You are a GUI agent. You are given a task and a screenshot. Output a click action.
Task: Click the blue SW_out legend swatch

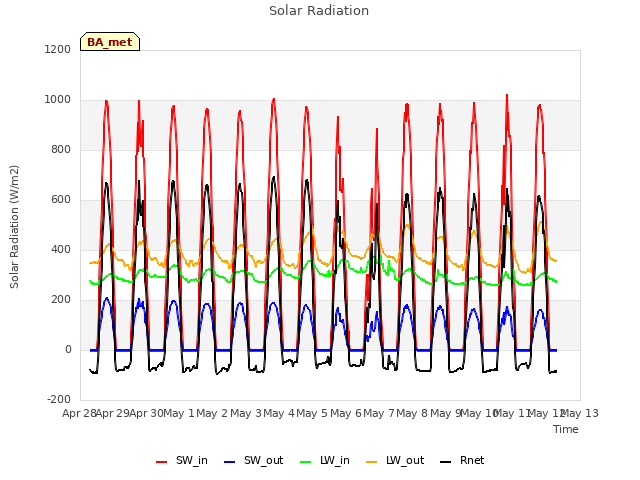pos(230,462)
